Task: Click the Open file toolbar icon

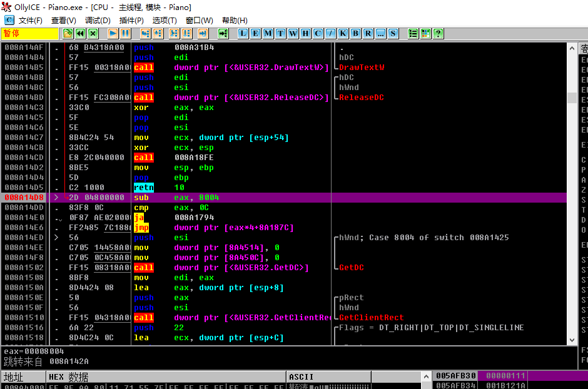Action: [x=68, y=34]
